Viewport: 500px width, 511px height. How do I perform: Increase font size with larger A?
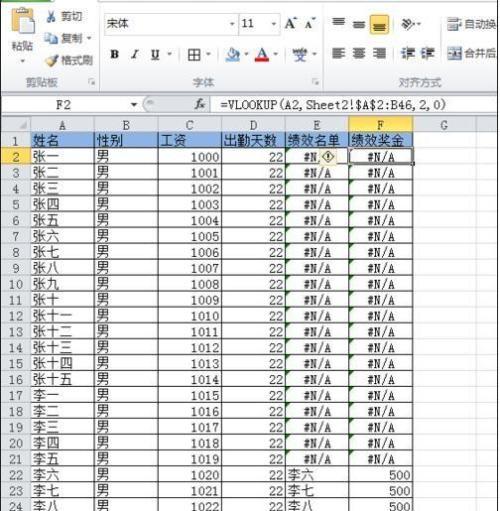pyautogui.click(x=291, y=23)
